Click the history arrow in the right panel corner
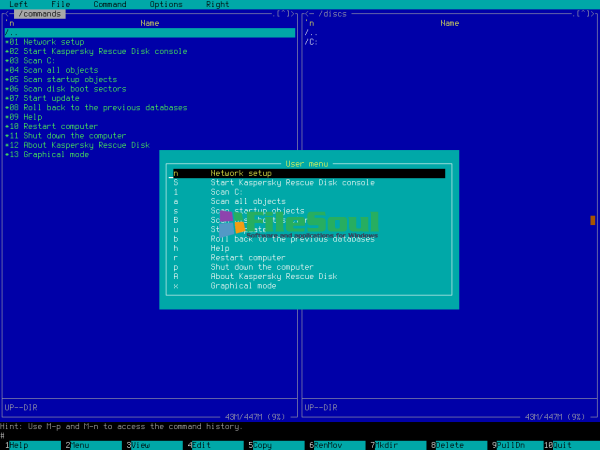 point(582,14)
